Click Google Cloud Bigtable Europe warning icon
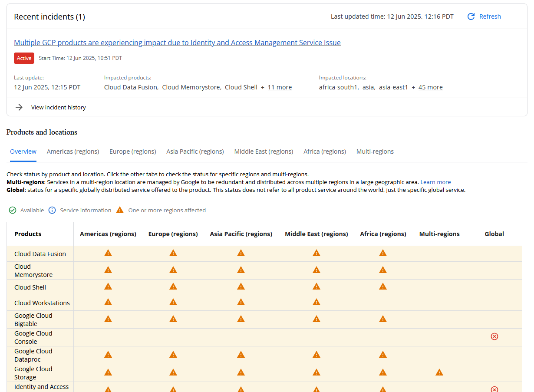This screenshot has width=534, height=392. (x=173, y=319)
